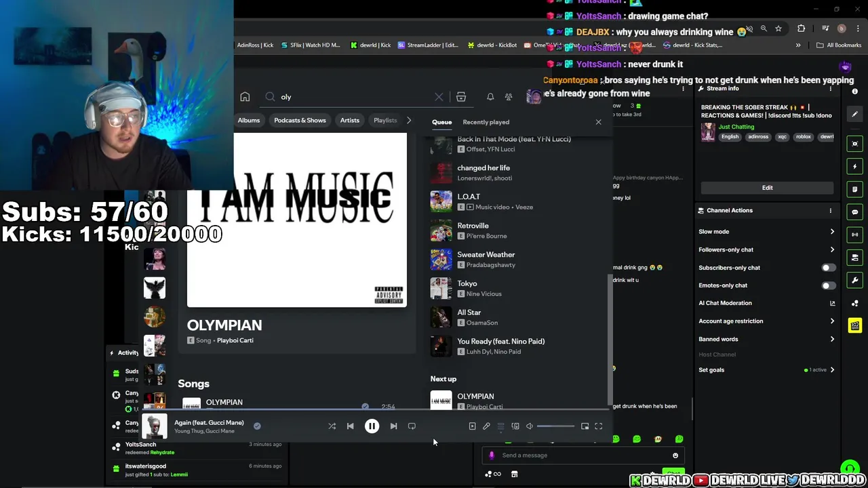Open Spotify browse icon beside search
Viewport: 868px width, 488px height.
[461, 97]
